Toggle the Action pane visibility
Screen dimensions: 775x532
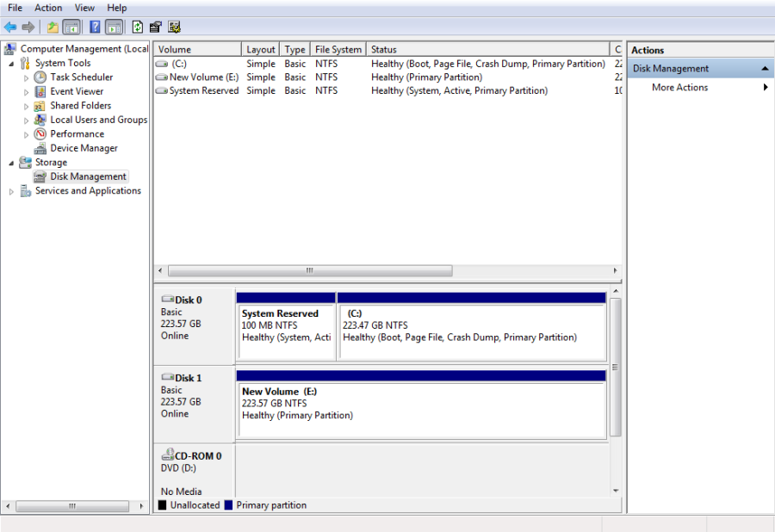(x=113, y=27)
